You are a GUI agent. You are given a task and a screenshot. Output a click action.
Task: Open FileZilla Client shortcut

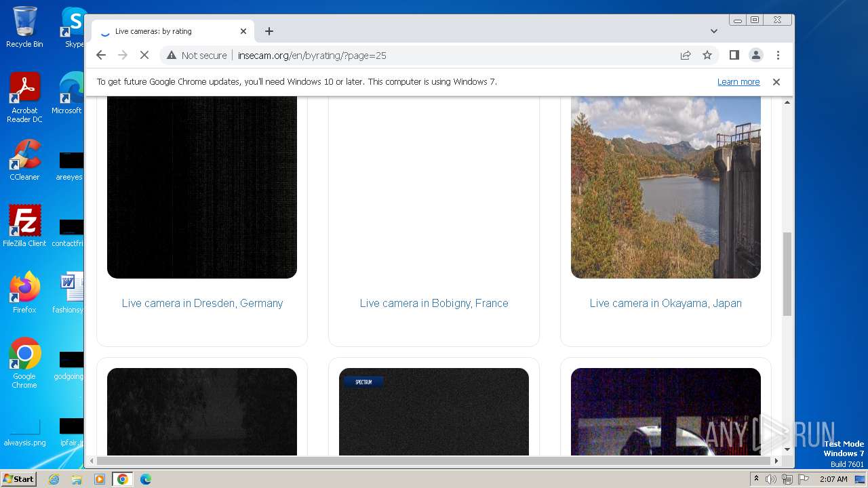coord(24,226)
